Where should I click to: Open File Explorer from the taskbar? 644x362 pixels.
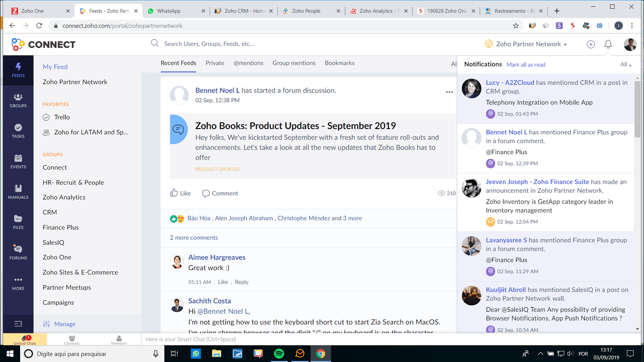(217, 354)
